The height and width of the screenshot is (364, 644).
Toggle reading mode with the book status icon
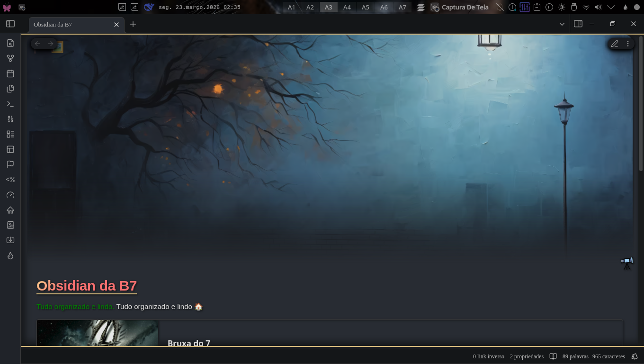553,356
